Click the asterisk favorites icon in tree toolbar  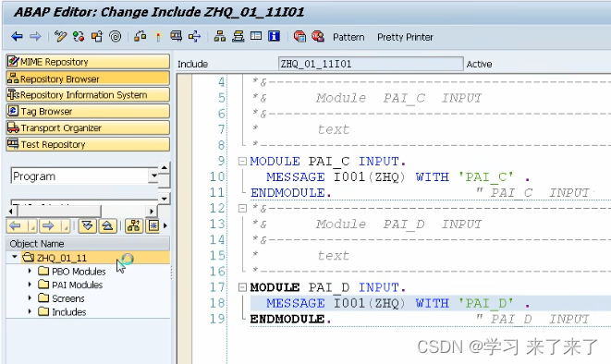pos(153,225)
